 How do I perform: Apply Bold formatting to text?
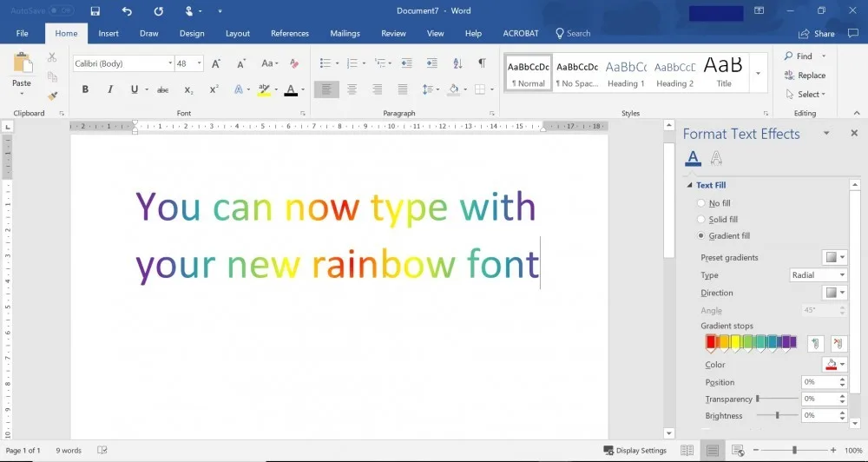[85, 89]
